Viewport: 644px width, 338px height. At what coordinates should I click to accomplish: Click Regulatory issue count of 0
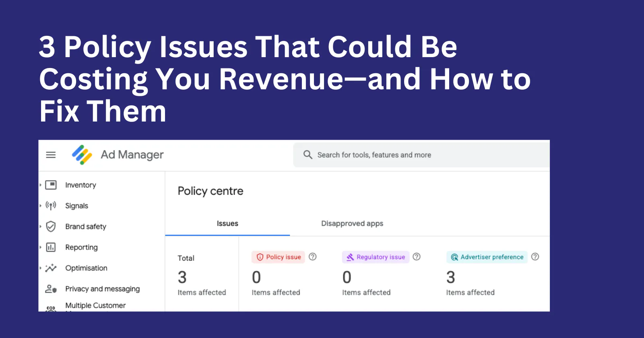pos(347,277)
